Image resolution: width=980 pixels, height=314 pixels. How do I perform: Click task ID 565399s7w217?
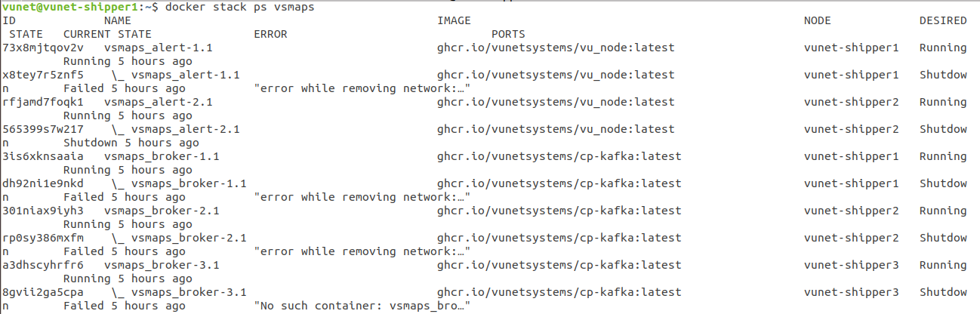(43, 129)
